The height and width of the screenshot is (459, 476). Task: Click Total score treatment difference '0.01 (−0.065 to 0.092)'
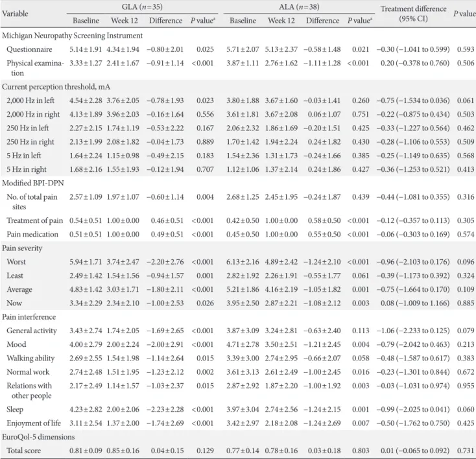(x=415, y=451)
